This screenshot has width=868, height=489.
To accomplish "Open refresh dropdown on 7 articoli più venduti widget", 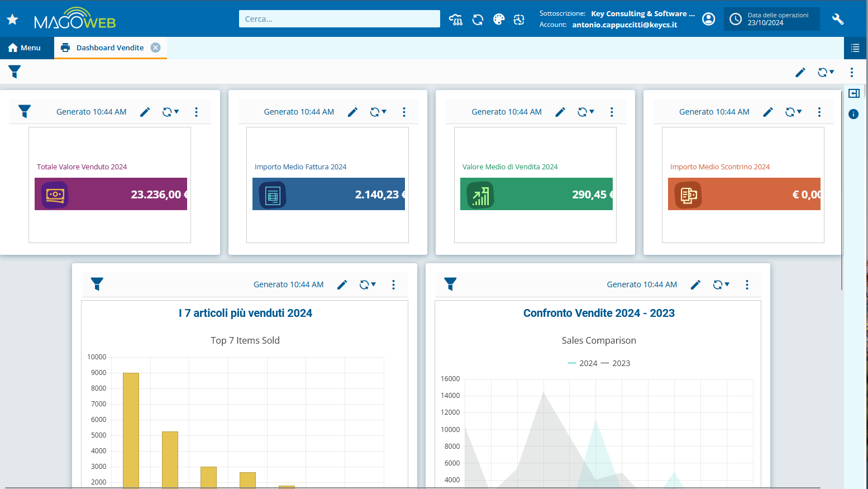I will pos(368,285).
